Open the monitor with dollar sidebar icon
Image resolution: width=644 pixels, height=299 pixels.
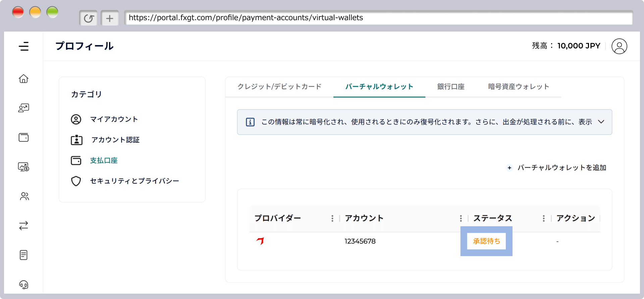(23, 167)
